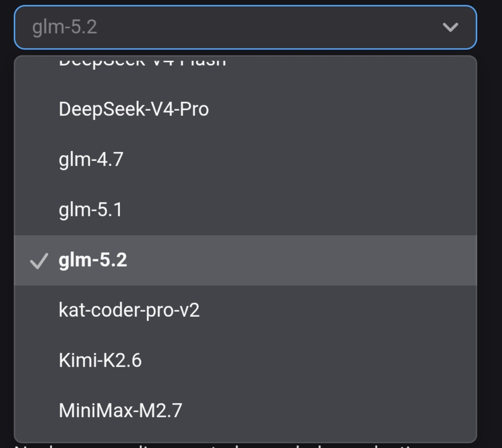Select Kimi-K2.6 from dropdown

pos(246,360)
